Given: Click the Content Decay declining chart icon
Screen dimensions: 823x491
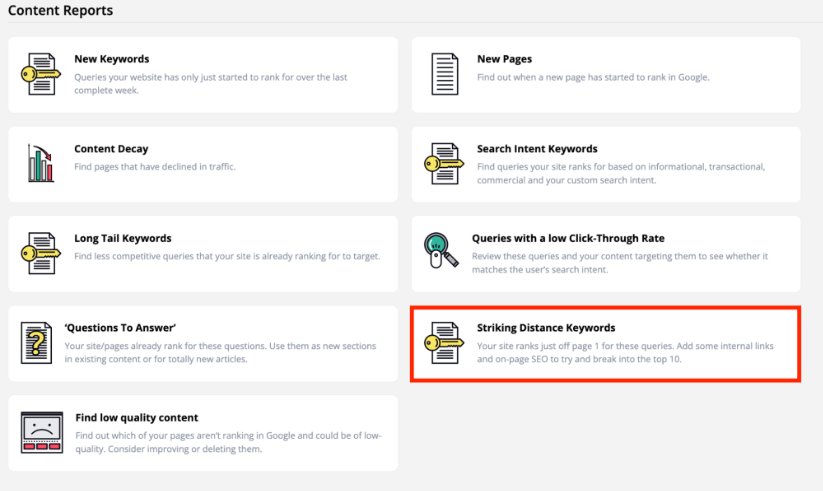Looking at the screenshot, I should coord(41,163).
